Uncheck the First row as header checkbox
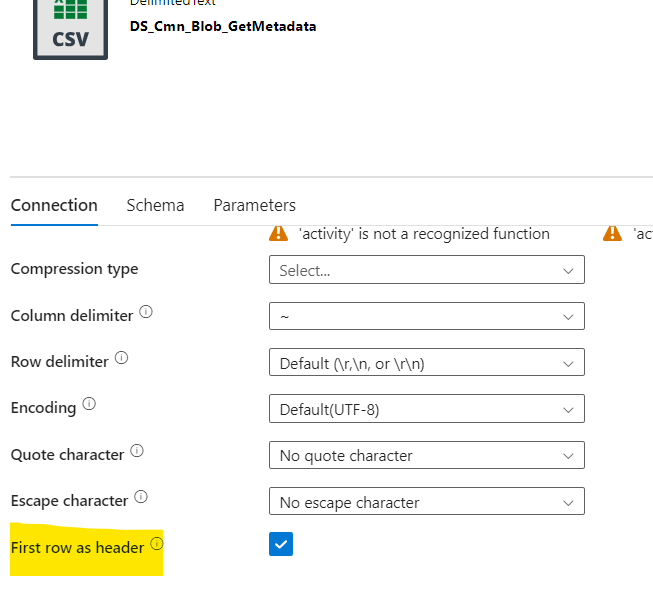The height and width of the screenshot is (595, 653). (x=281, y=545)
